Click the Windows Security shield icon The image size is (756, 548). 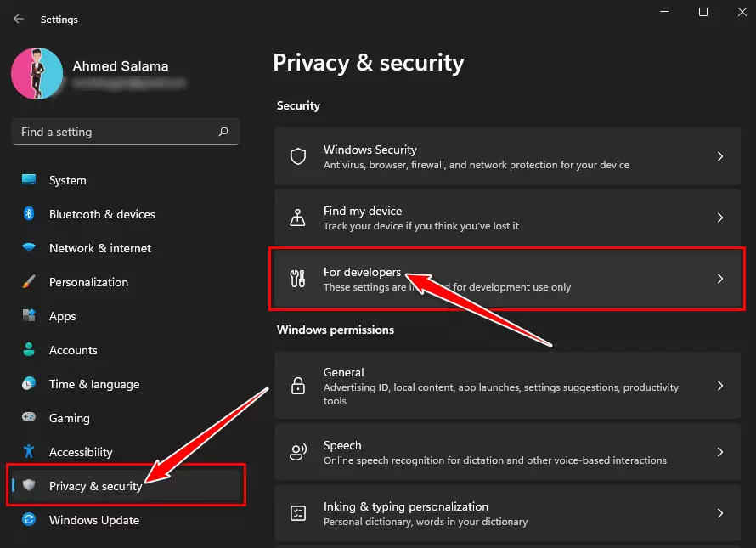click(x=298, y=156)
